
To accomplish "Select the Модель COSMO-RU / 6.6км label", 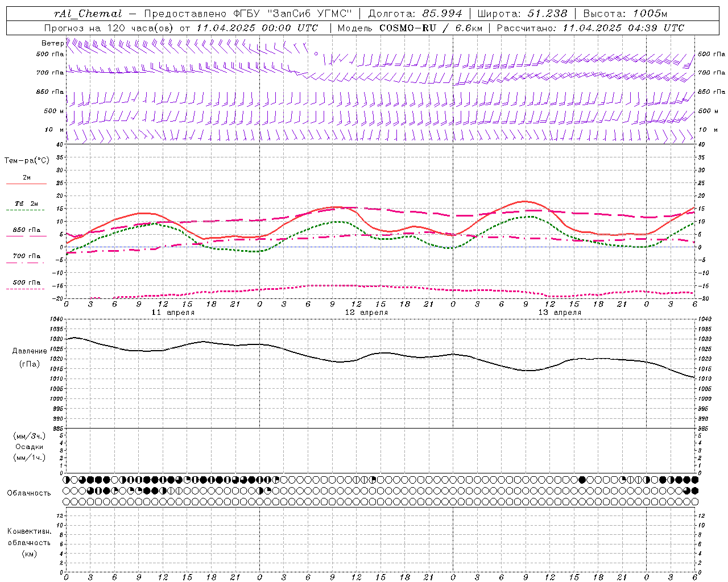I will coord(410,28).
